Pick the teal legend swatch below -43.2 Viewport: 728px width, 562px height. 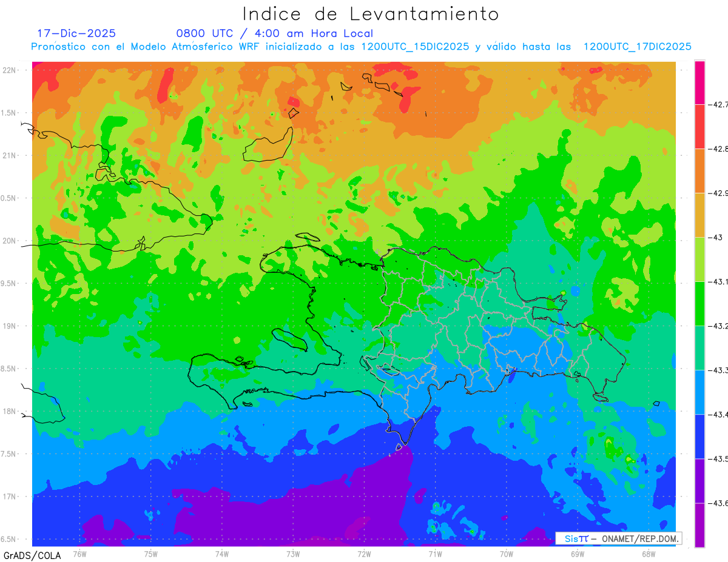699,347
